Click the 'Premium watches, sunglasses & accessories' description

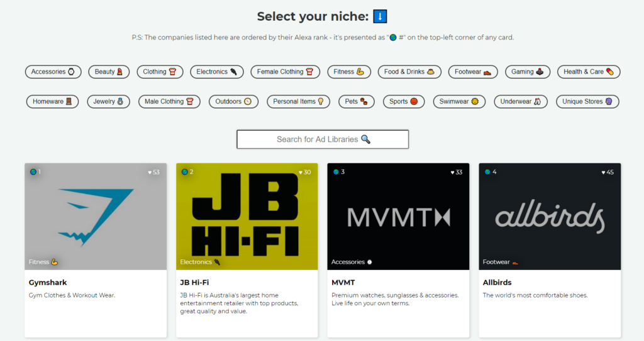point(395,299)
